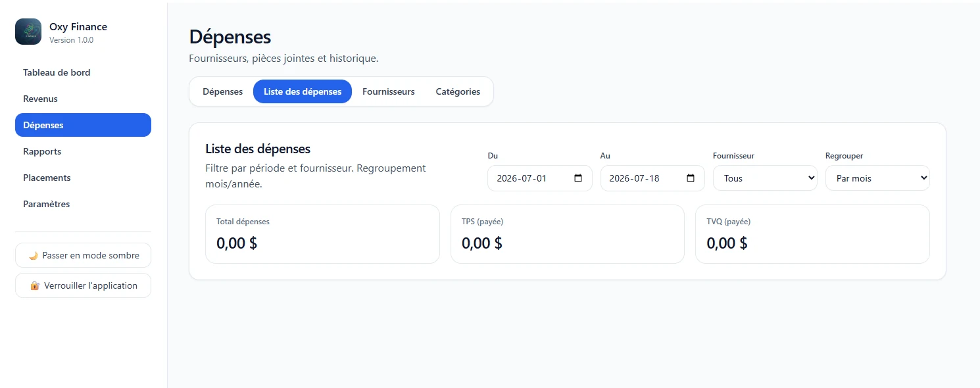Viewport: 980px width, 388px height.
Task: Click the Fournisseur label above the dropdown
Action: click(x=733, y=156)
